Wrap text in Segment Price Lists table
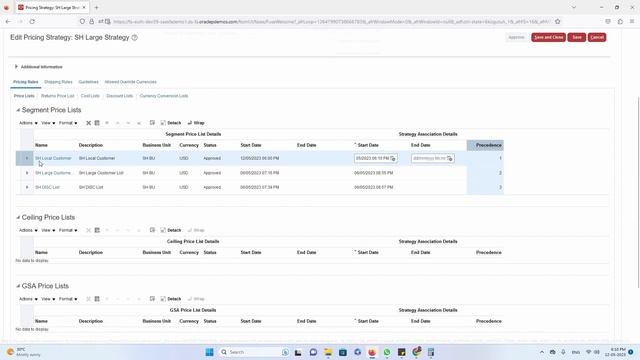Viewport: 640px width, 360px height. tap(196, 123)
